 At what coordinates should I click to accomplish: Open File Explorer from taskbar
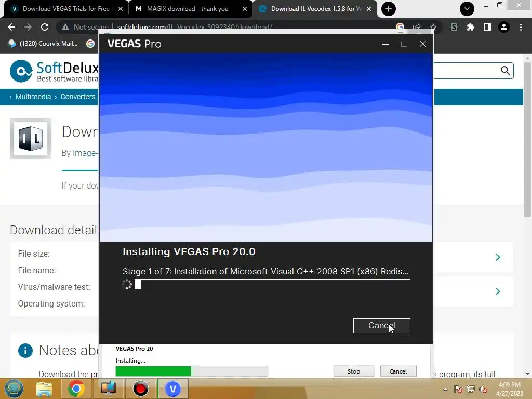44,389
